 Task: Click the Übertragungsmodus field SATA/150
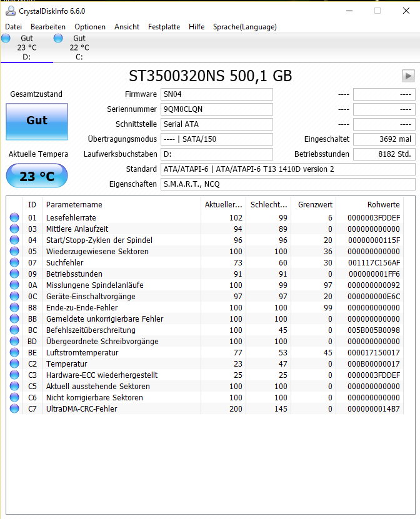click(x=217, y=139)
